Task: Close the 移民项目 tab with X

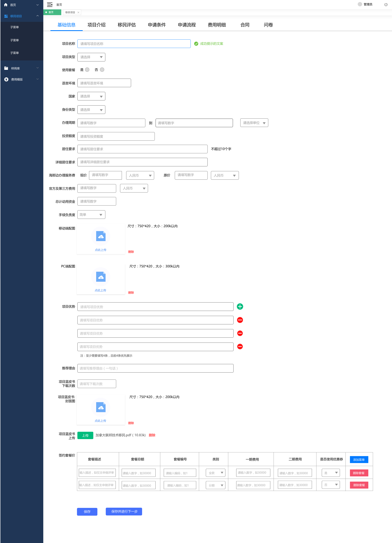Action: pyautogui.click(x=78, y=12)
